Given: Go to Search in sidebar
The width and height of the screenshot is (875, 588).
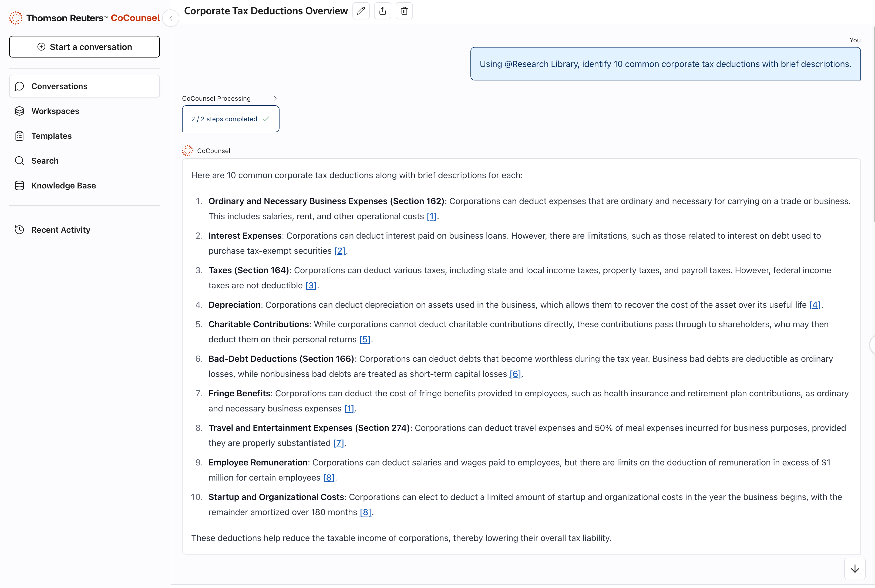Looking at the screenshot, I should point(45,161).
